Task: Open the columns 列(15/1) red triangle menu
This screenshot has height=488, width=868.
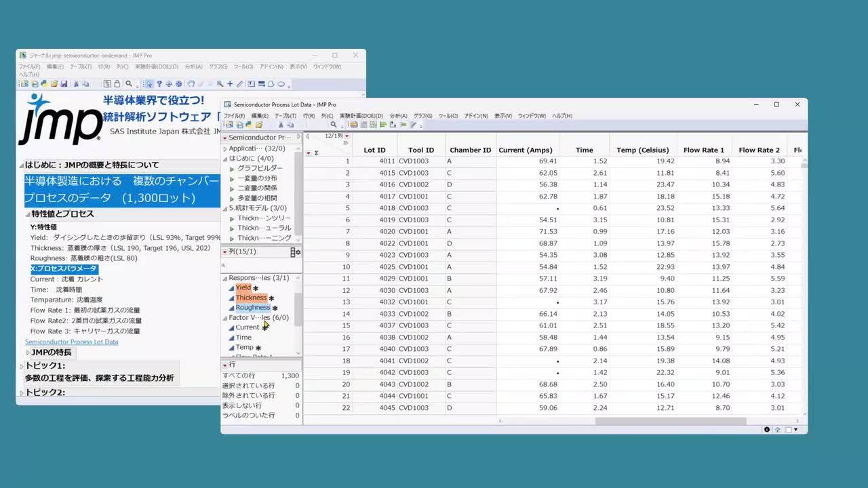Action: click(x=224, y=252)
